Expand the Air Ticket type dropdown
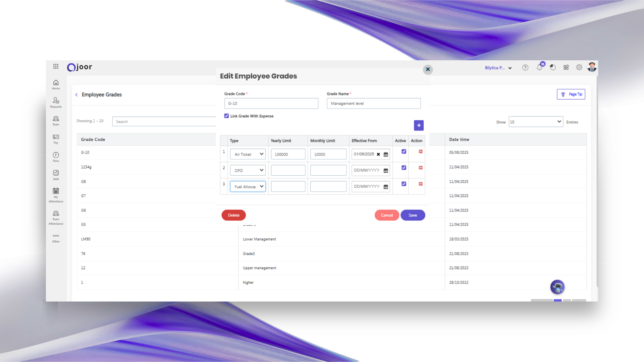This screenshot has height=362, width=644. [248, 154]
